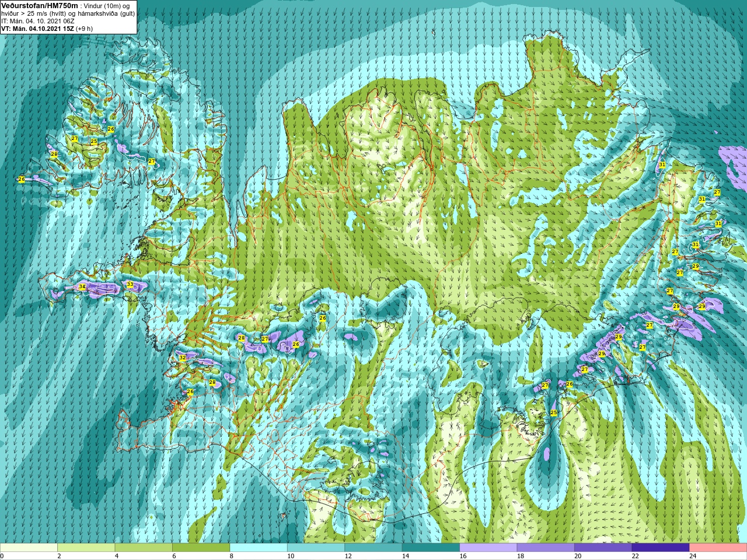The width and height of the screenshot is (747, 560).
Task: Pick the 8–10 m/s light cyan legend swatch
Action: click(x=259, y=548)
